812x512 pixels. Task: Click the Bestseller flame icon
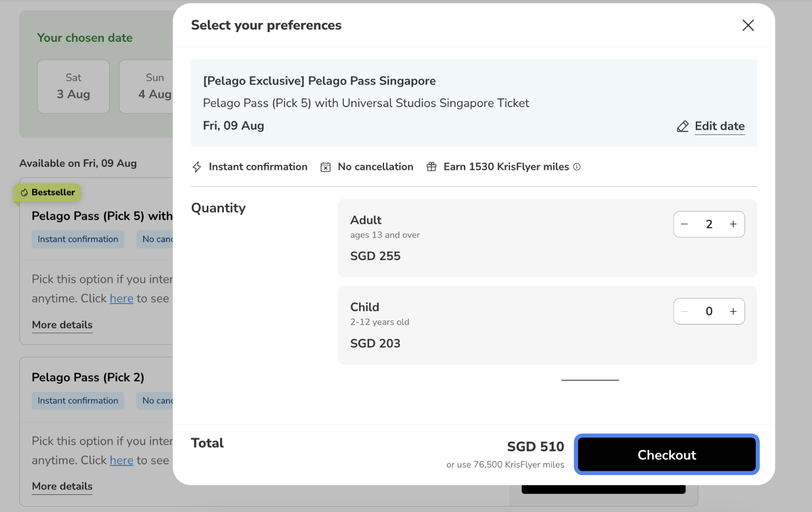24,192
